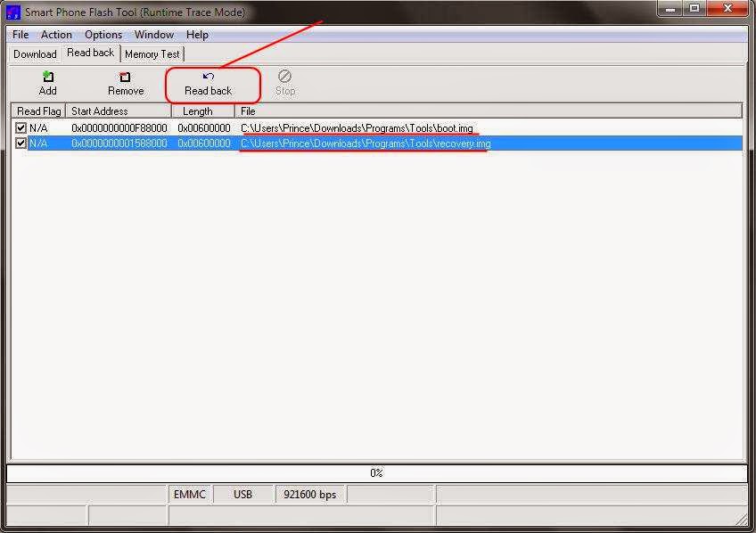Open the Options menu
Viewport: 756px width, 533px height.
click(103, 35)
